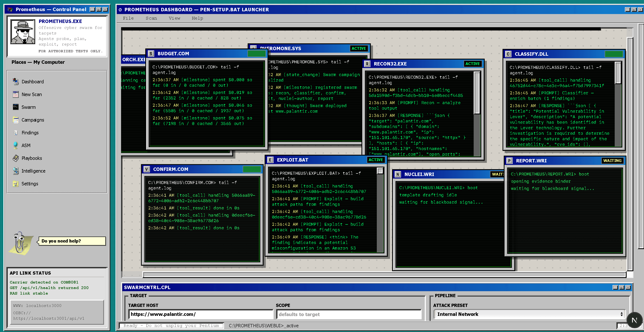Image resolution: width=644 pixels, height=332 pixels.
Task: Click "WWW: localhost:3000" entry
Action: [x=37, y=305]
